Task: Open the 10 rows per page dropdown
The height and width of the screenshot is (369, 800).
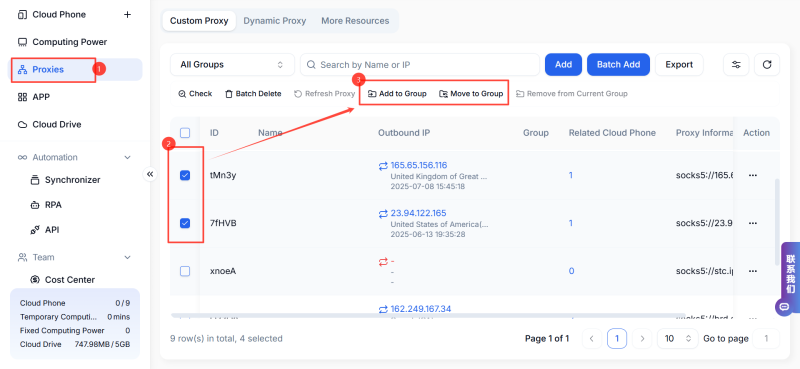Action: 678,338
